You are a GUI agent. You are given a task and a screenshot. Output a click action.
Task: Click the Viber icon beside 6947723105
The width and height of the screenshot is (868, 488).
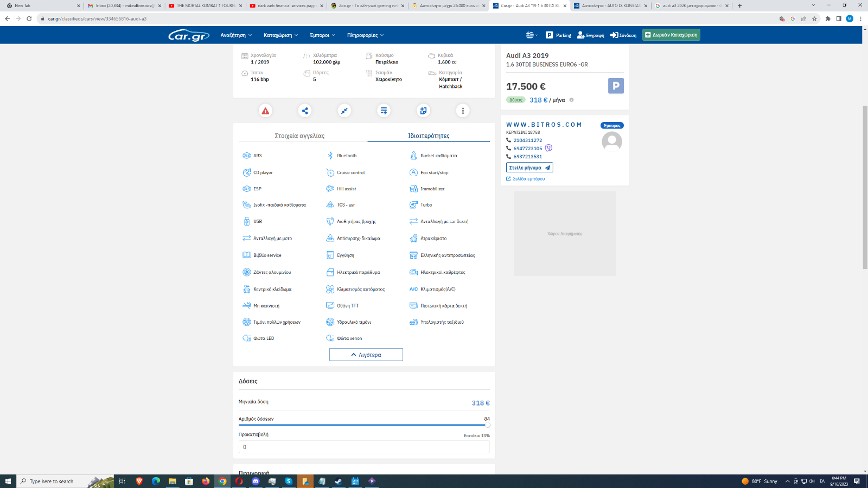click(x=548, y=148)
